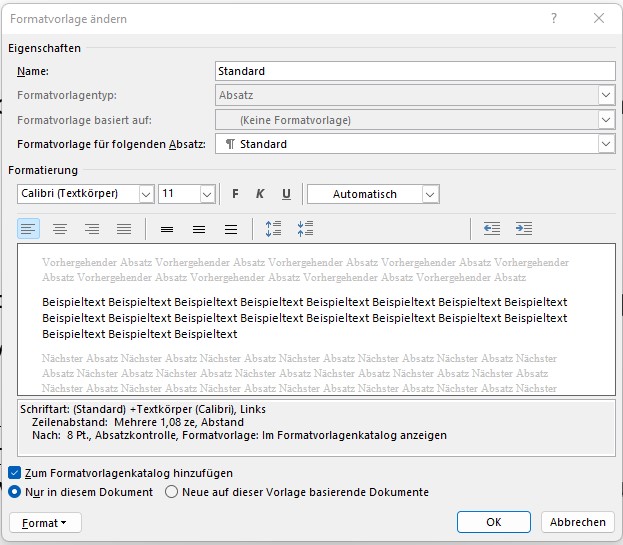The height and width of the screenshot is (545, 623).
Task: Align paragraph text right
Action: (92, 229)
